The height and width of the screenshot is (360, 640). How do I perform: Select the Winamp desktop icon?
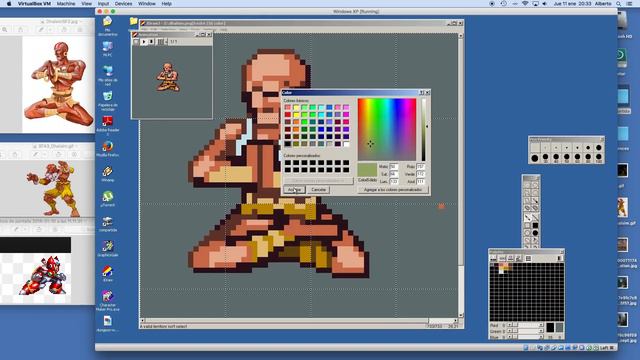click(107, 174)
